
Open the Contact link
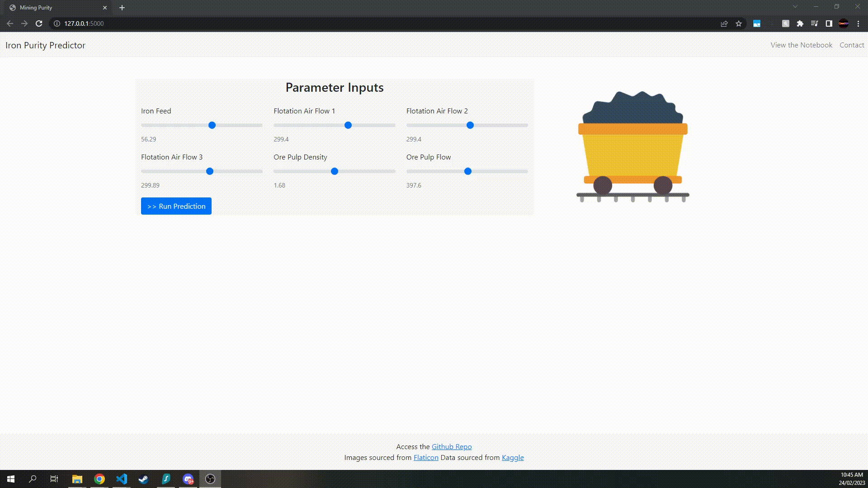(x=852, y=45)
